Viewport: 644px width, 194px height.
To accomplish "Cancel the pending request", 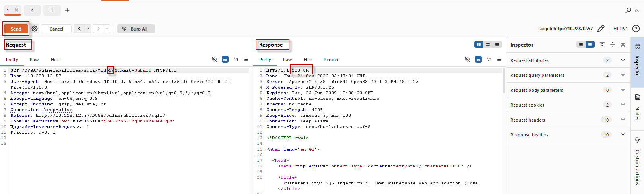I will [56, 29].
